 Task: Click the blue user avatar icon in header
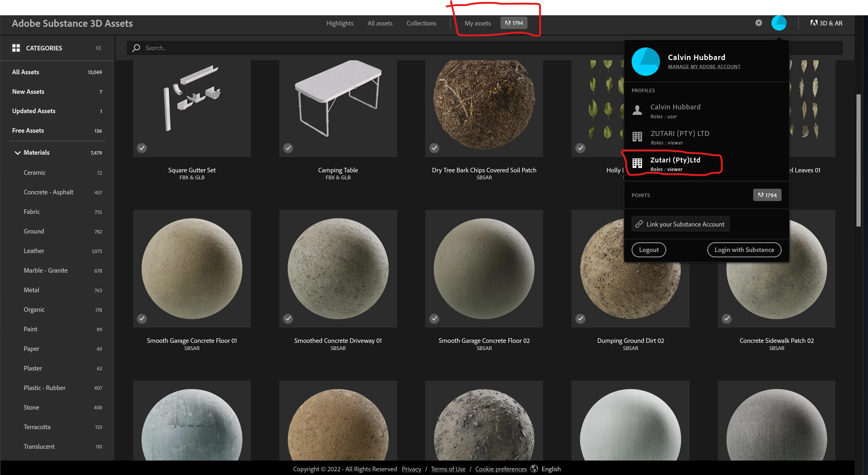pos(779,23)
